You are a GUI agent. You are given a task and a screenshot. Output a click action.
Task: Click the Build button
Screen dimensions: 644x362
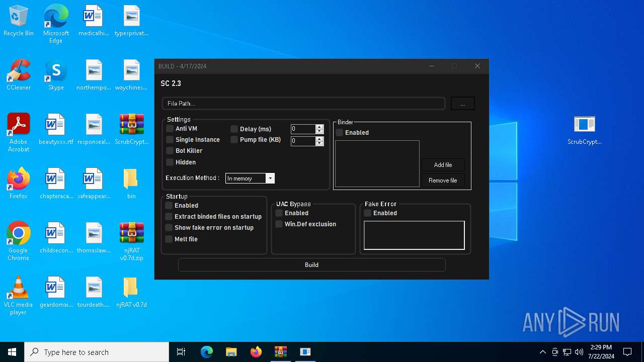coord(312,265)
